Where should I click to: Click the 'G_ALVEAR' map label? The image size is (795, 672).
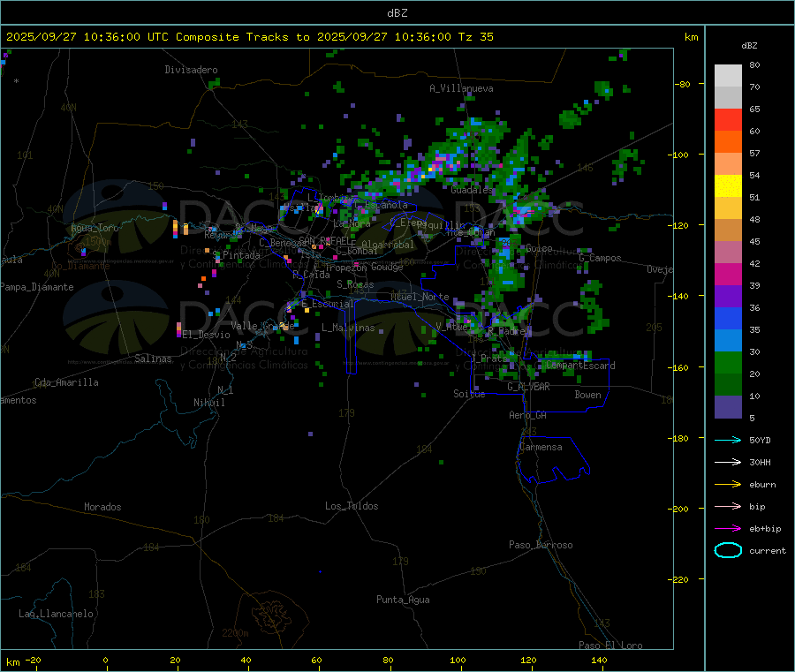click(528, 387)
